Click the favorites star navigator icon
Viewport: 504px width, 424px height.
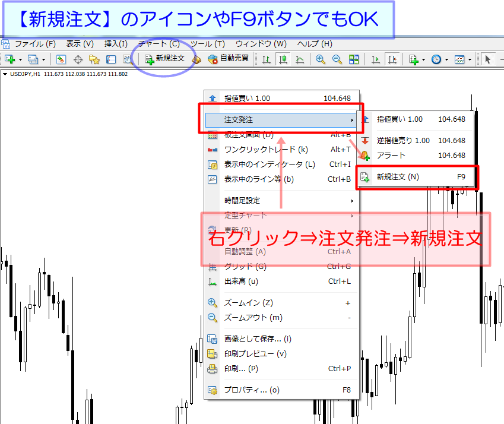coord(94,59)
